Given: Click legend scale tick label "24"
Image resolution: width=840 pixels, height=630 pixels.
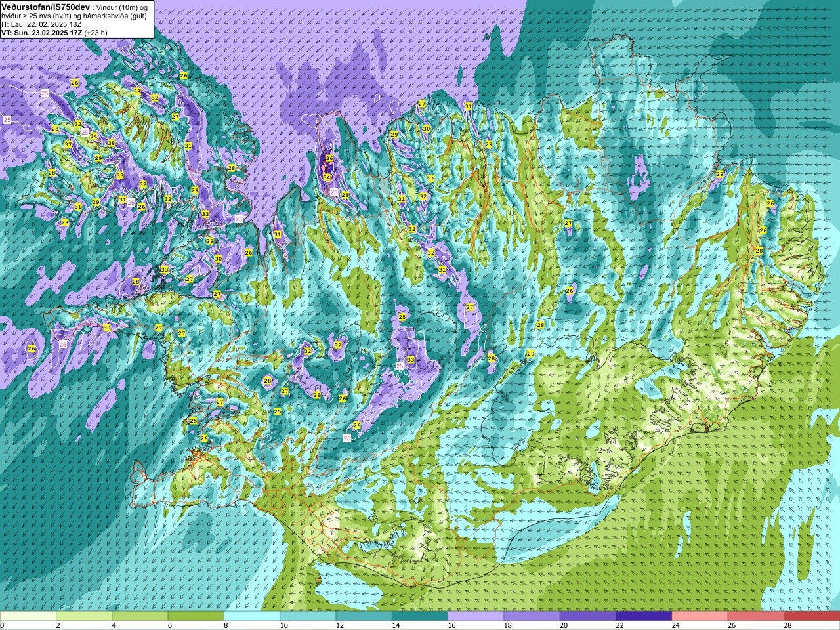Looking at the screenshot, I should point(676,625).
